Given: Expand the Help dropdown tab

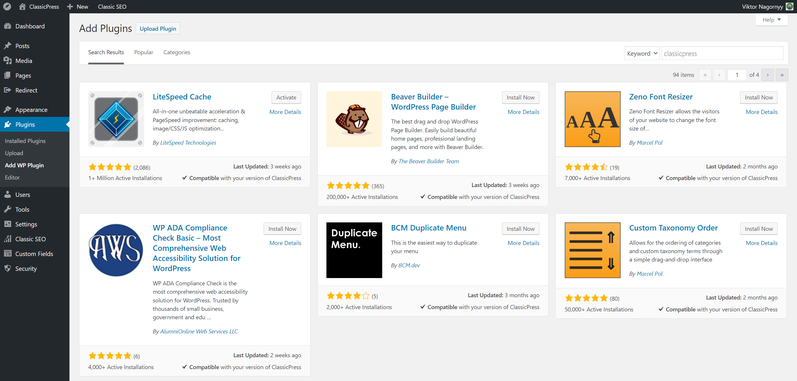Looking at the screenshot, I should (771, 20).
